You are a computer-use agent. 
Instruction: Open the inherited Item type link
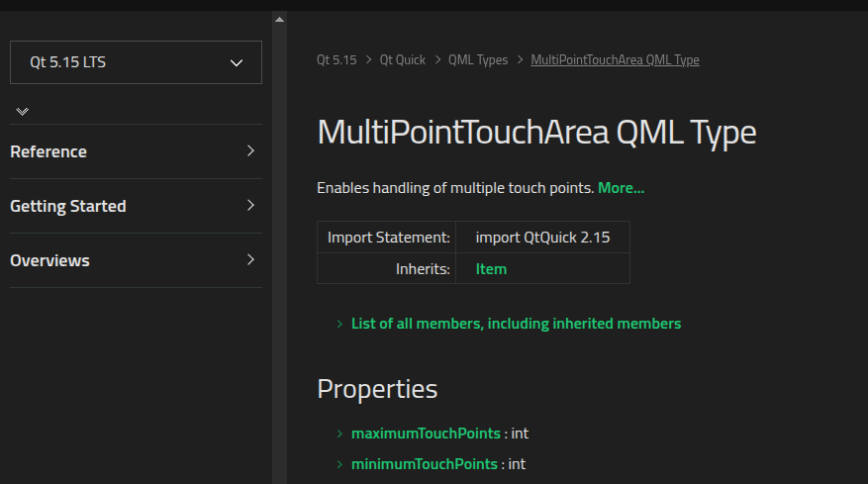[x=491, y=269]
